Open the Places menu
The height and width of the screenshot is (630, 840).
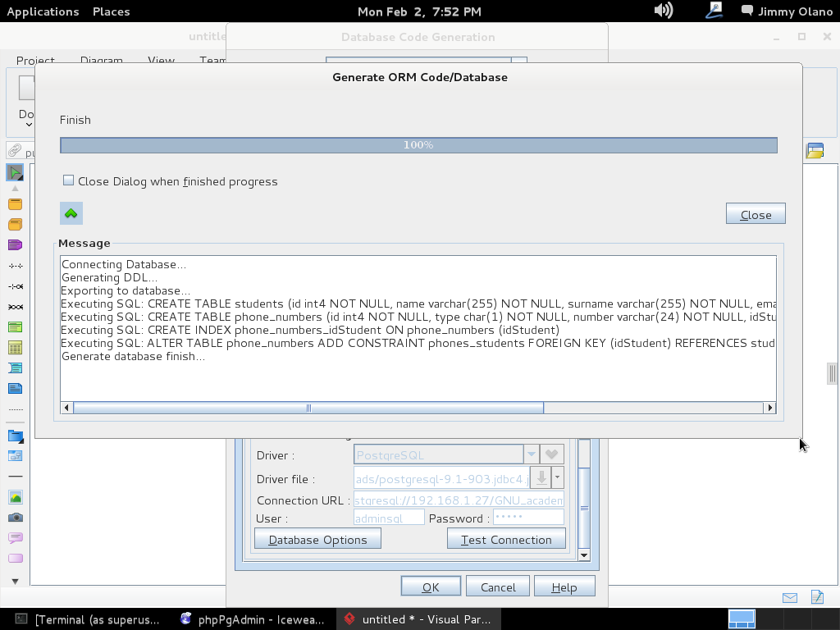(111, 11)
